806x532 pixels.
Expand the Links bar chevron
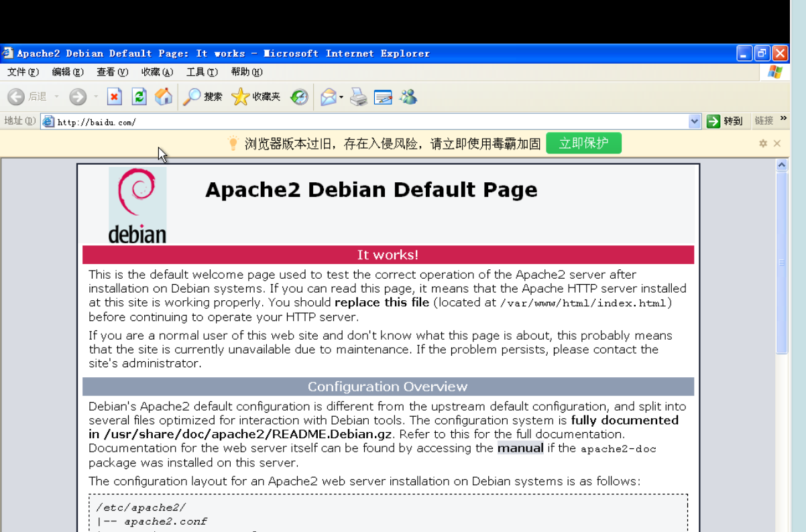tap(783, 119)
